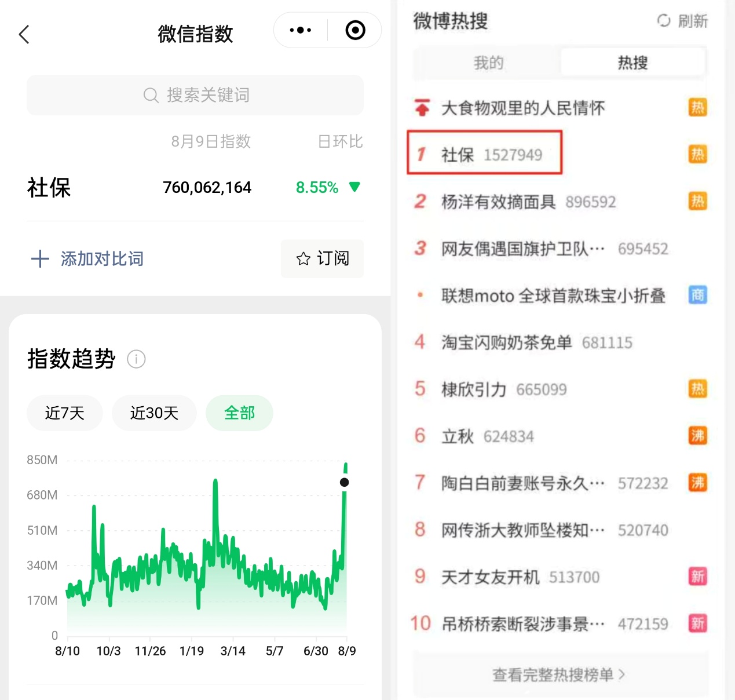Viewport: 735px width, 700px height.
Task: Tap the 新 badge beside 天才女友开机
Action: [x=697, y=577]
